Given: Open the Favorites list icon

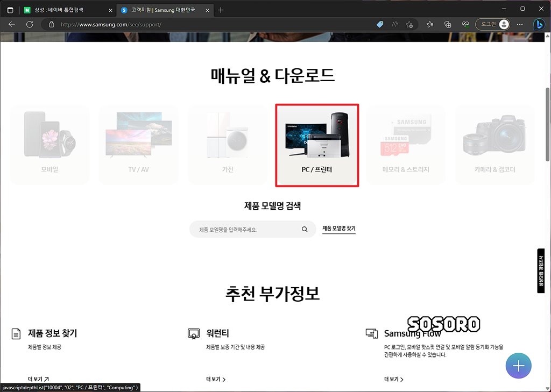Looking at the screenshot, I should (430, 24).
